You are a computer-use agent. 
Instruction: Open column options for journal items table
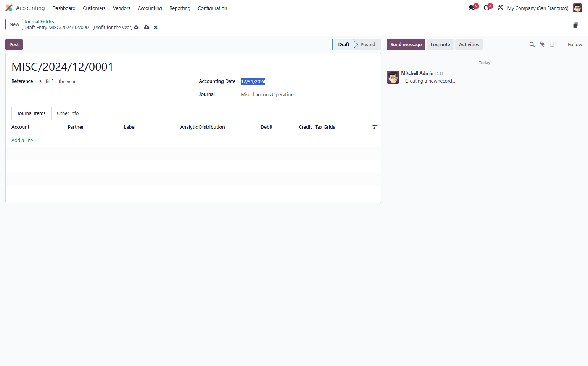(x=375, y=127)
